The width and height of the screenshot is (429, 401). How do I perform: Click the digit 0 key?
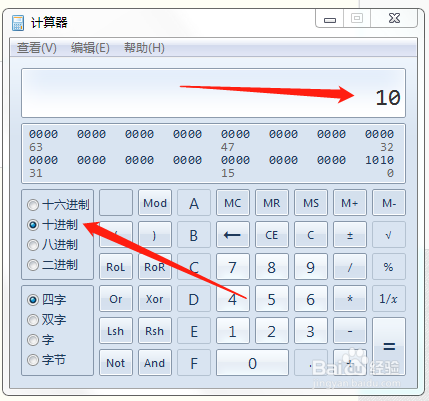252,363
